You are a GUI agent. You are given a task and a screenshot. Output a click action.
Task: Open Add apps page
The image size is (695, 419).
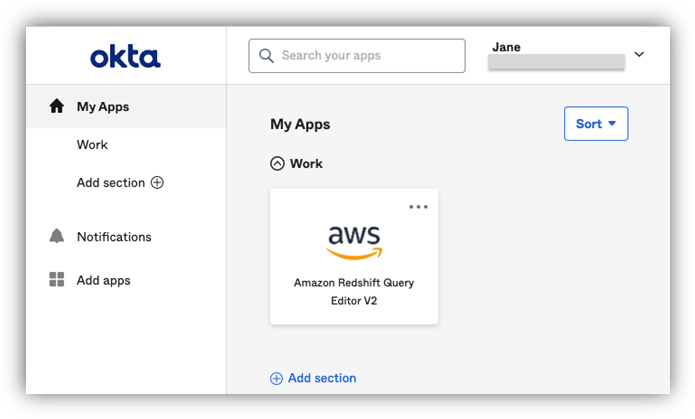point(103,280)
